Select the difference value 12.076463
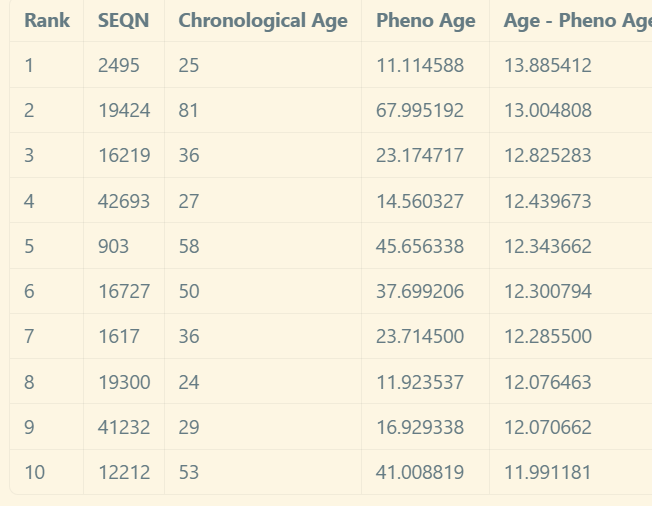Image resolution: width=652 pixels, height=506 pixels. coord(548,382)
